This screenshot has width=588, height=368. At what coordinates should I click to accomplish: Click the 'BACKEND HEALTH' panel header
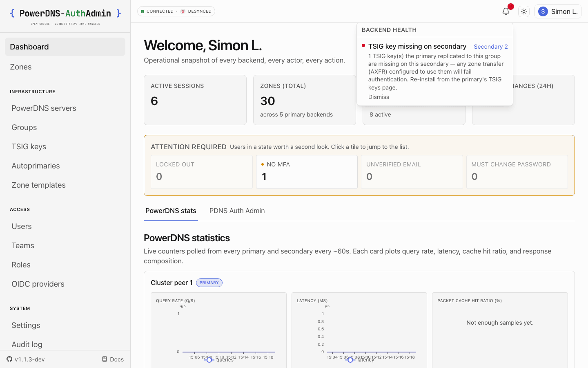[389, 30]
